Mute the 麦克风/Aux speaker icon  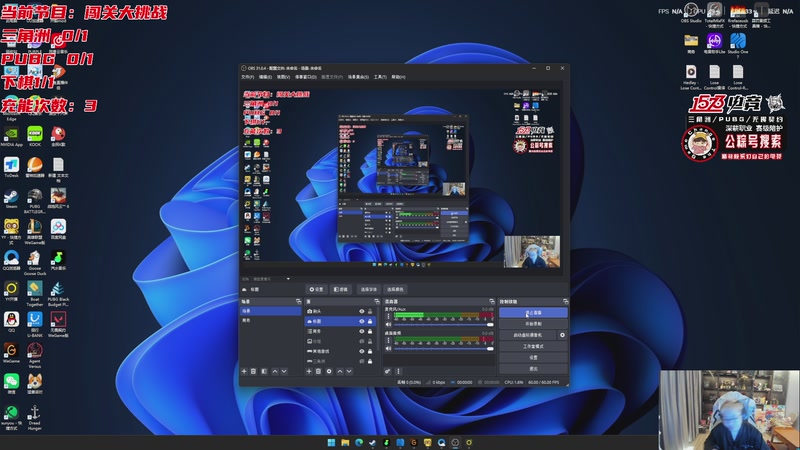click(388, 324)
